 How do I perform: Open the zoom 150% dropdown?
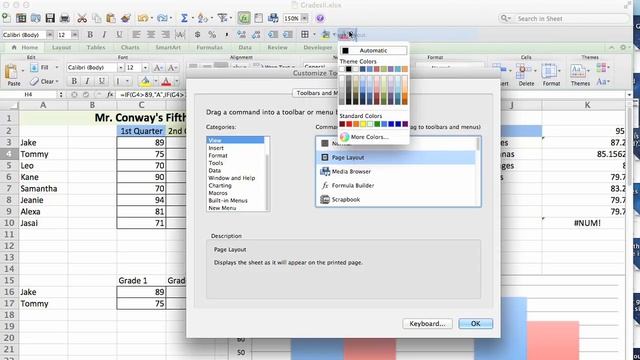[x=304, y=18]
